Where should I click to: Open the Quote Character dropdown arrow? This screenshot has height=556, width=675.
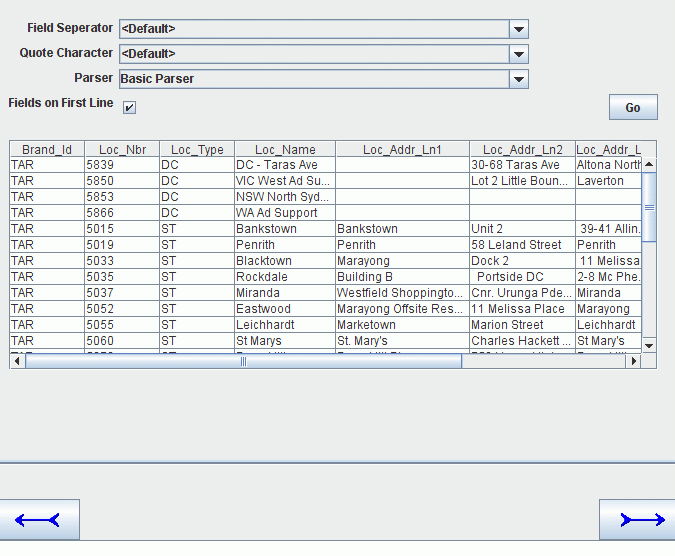(519, 54)
